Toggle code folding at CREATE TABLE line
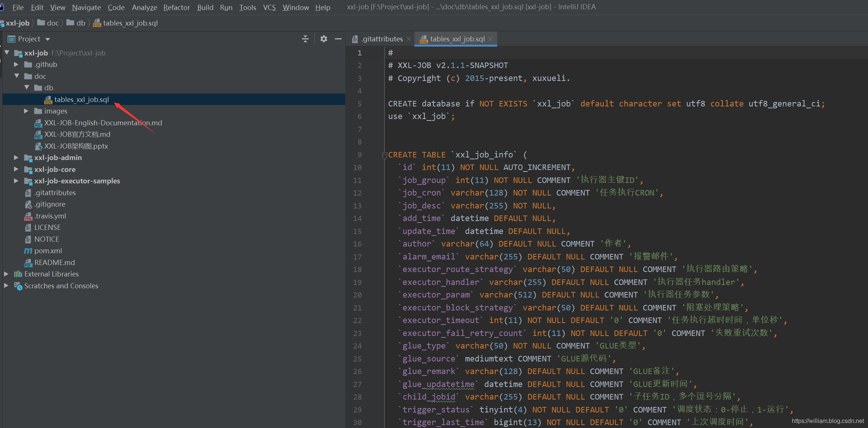 384,155
